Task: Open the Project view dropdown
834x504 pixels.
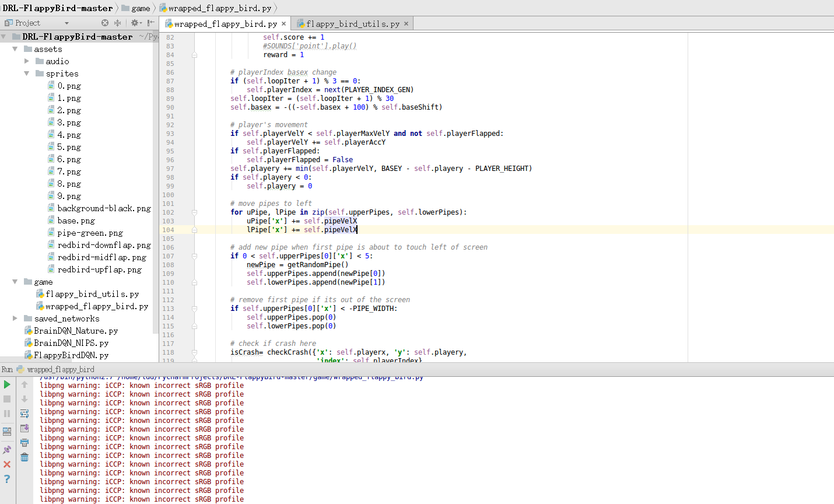Action: (x=66, y=23)
